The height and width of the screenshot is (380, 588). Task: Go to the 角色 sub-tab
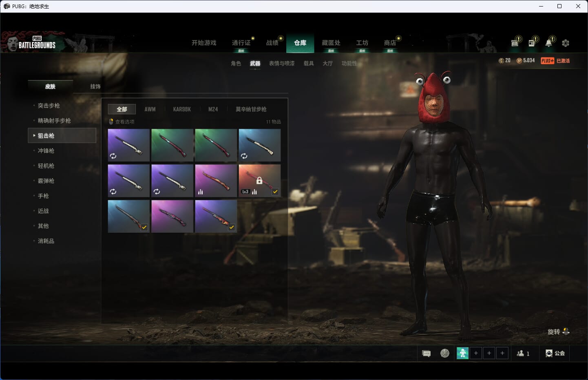pyautogui.click(x=236, y=63)
